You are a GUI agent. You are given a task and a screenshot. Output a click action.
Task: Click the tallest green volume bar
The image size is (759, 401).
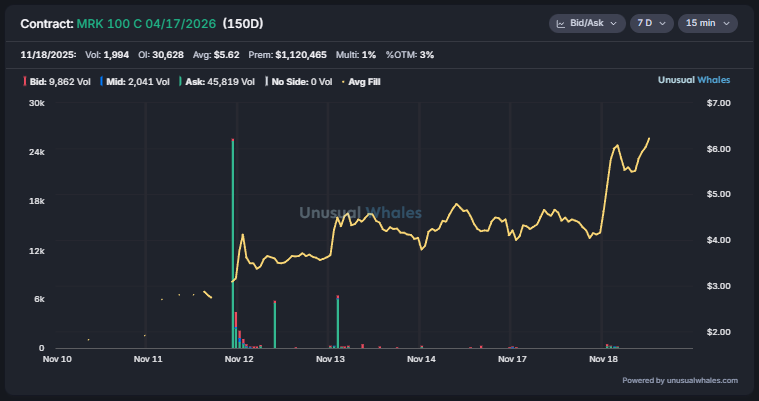[x=233, y=243]
